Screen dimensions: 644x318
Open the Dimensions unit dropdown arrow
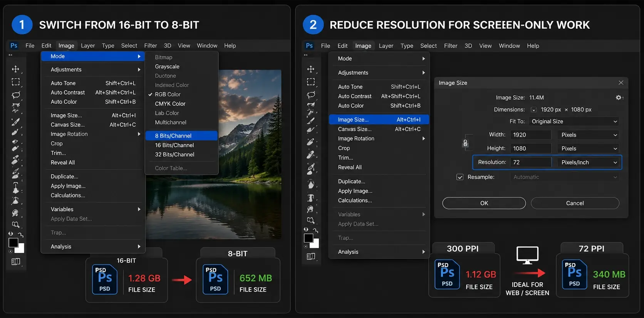click(x=533, y=110)
